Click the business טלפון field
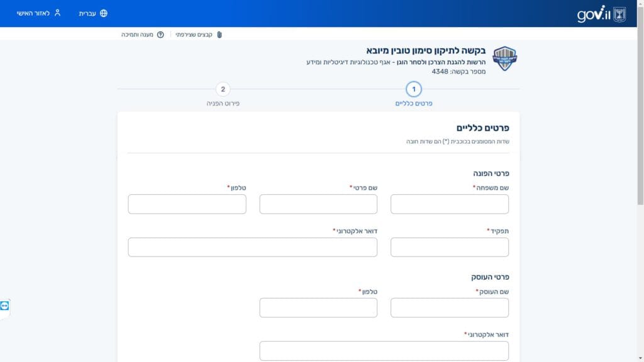 point(318,307)
